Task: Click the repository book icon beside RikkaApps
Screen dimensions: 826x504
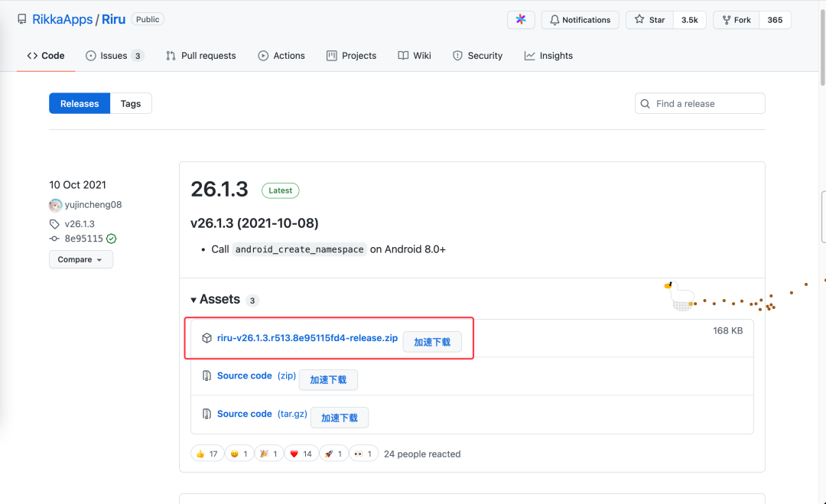Action: pyautogui.click(x=21, y=19)
